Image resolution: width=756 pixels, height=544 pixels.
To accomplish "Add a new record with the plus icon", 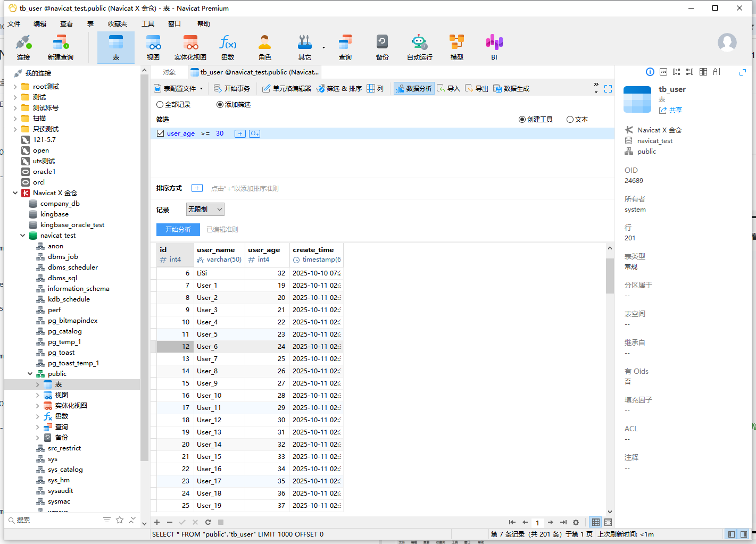I will 157,522.
